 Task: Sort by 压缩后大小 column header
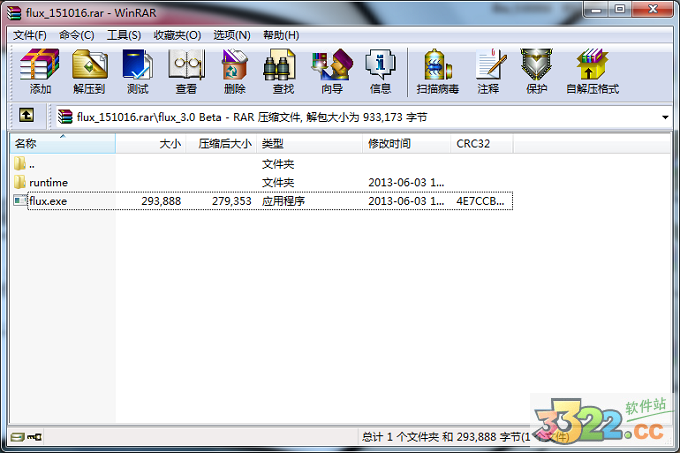click(x=221, y=143)
